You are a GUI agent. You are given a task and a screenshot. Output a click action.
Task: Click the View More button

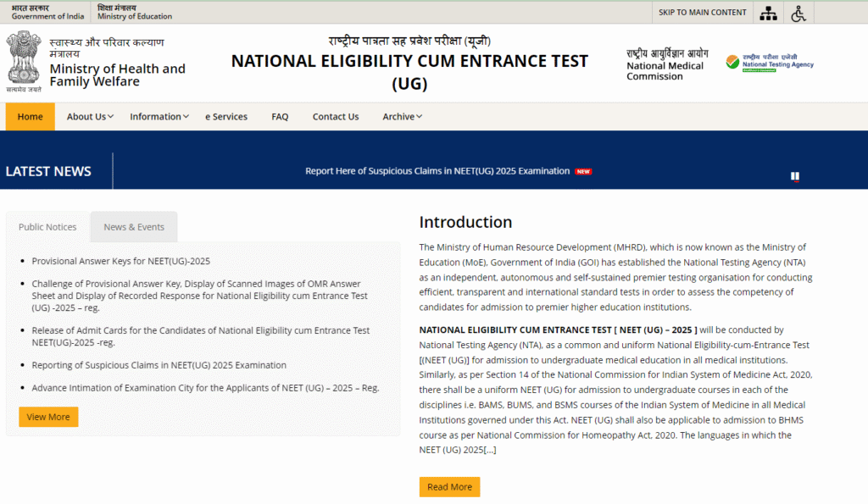pos(48,417)
